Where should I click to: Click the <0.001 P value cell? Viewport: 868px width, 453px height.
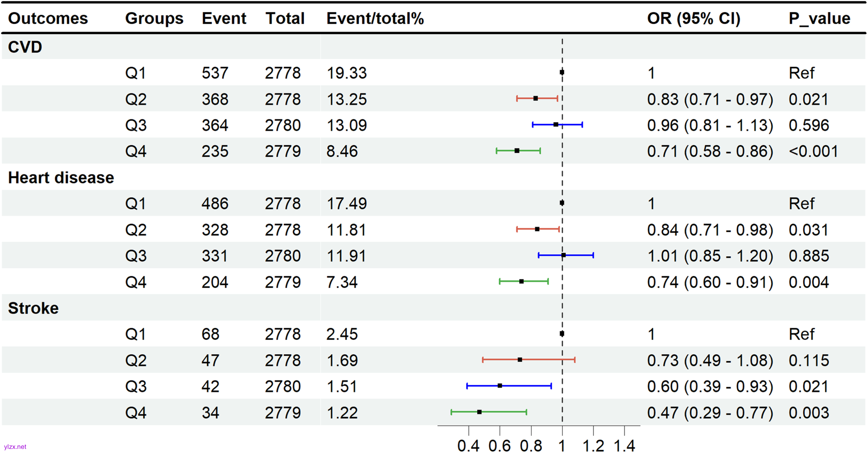click(x=813, y=151)
